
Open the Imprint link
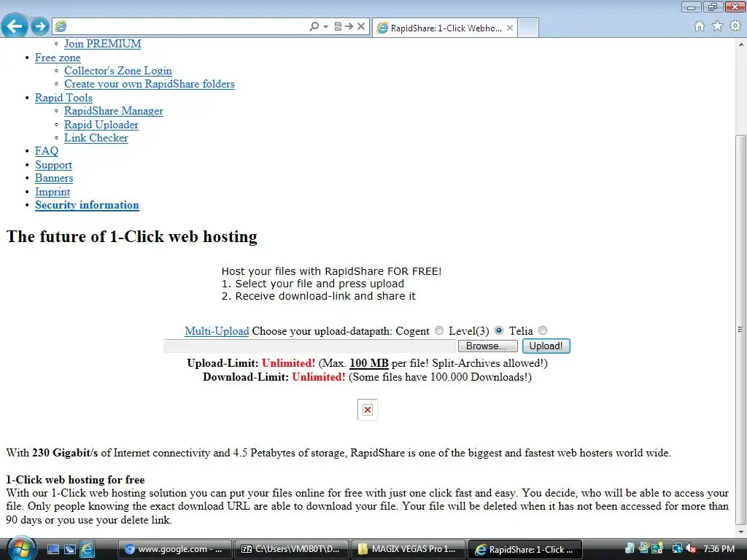(x=53, y=192)
